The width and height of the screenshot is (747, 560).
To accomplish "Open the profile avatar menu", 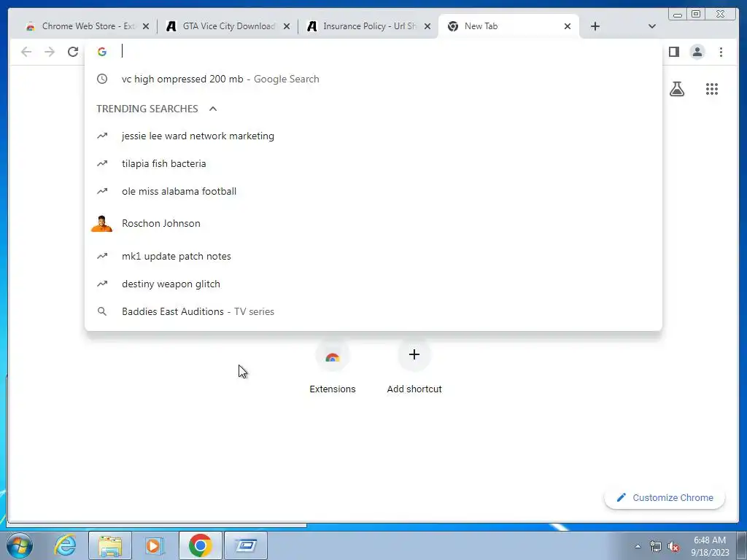I will [x=697, y=52].
